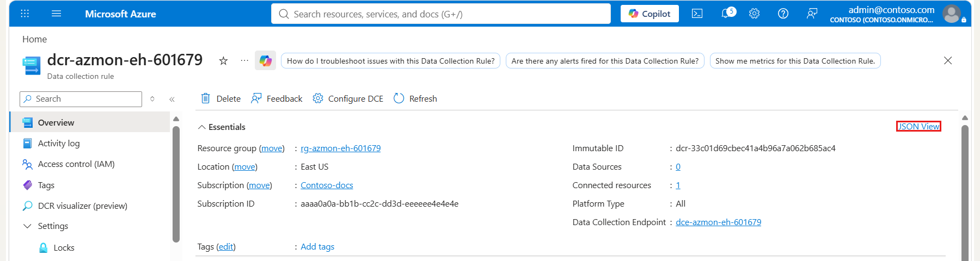Image resolution: width=980 pixels, height=261 pixels.
Task: Click the sidebar scroll up arrow
Action: [x=176, y=119]
